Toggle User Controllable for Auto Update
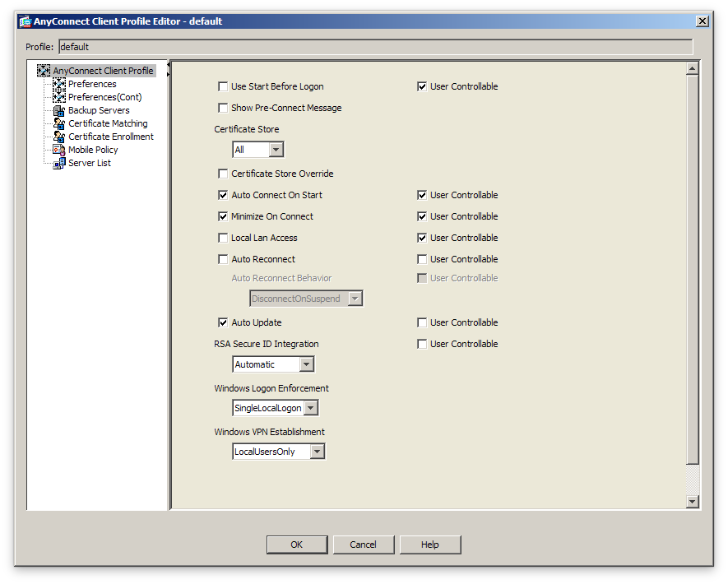The image size is (728, 584). 421,322
